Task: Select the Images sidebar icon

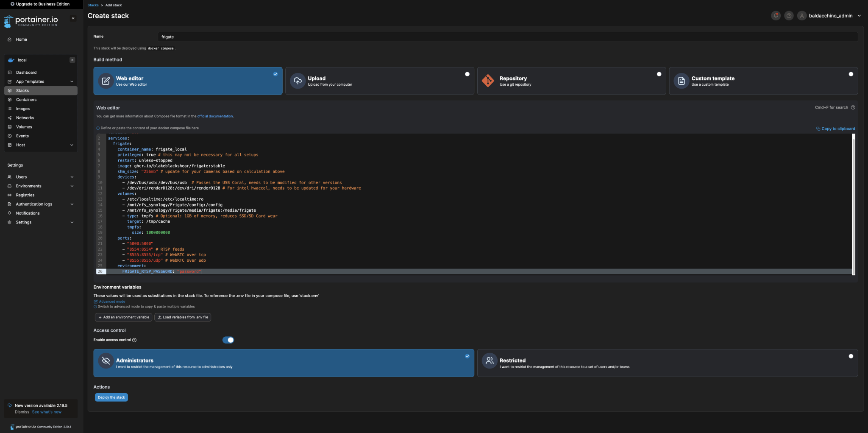Action: point(10,109)
